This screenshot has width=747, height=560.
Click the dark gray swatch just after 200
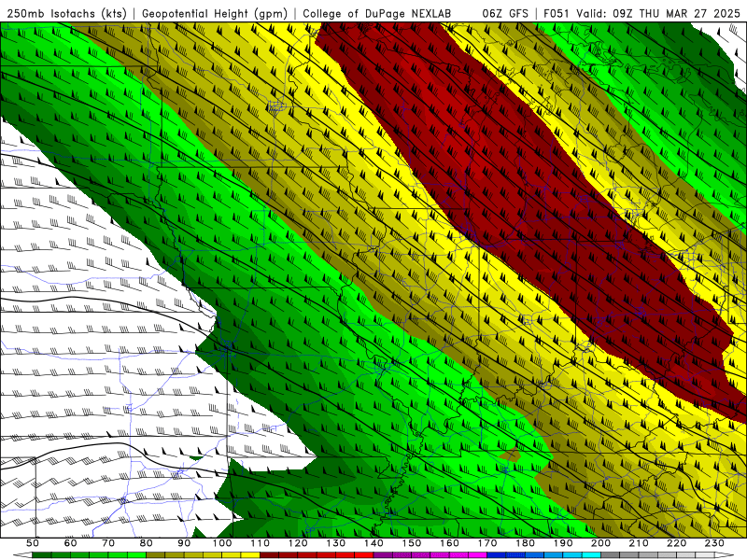[611, 554]
